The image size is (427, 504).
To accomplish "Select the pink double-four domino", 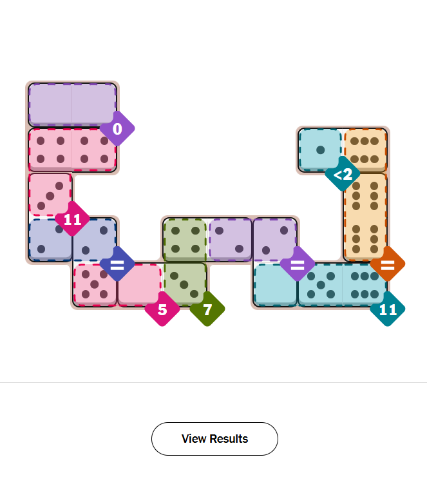I will coord(72,150).
